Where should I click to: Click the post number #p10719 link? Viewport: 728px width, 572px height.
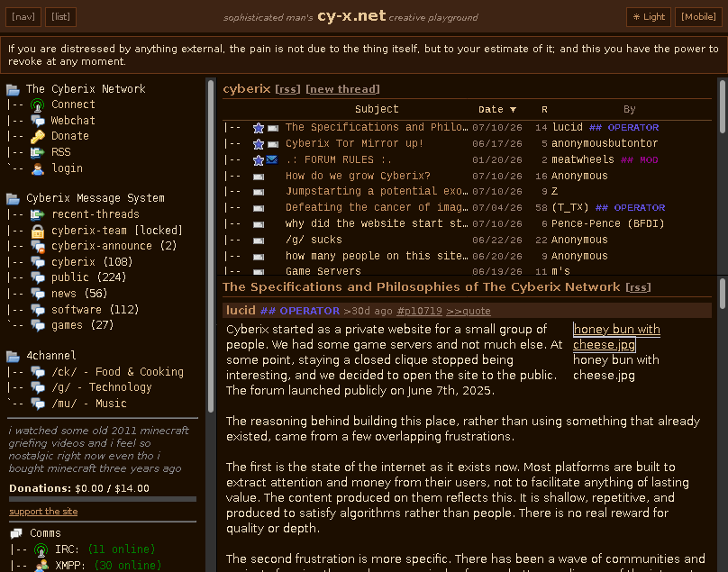point(419,311)
